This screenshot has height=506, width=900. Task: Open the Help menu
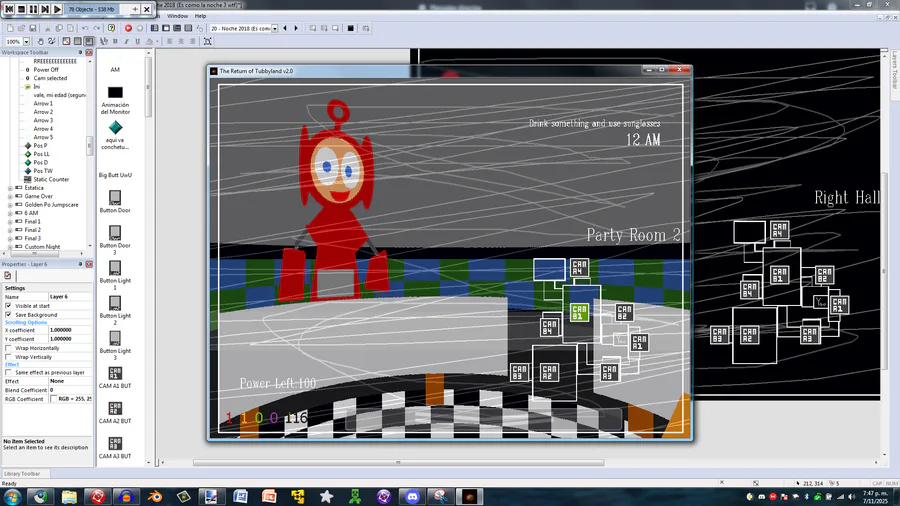tap(200, 16)
